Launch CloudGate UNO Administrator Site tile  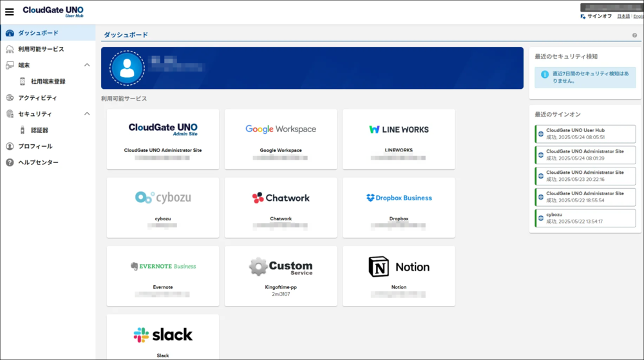coord(163,139)
